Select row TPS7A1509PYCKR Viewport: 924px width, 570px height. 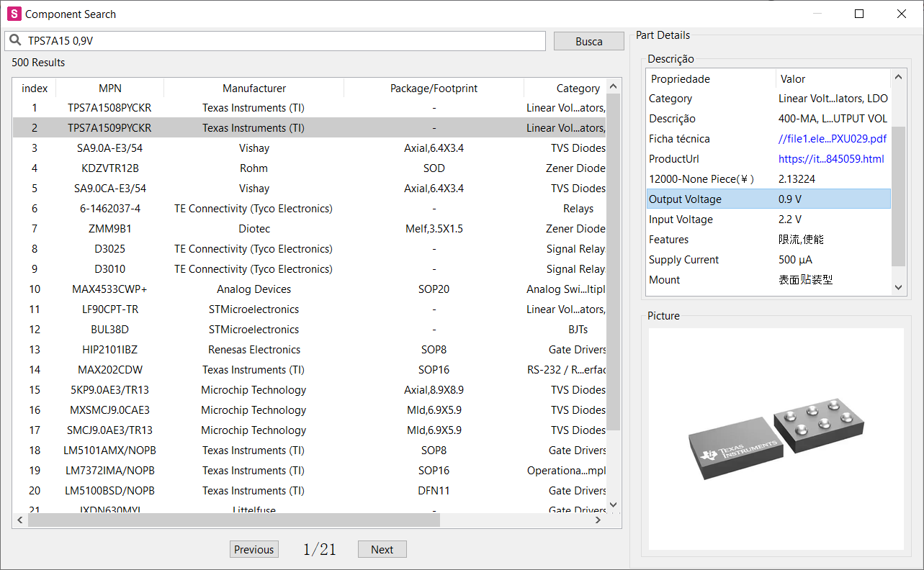click(310, 128)
